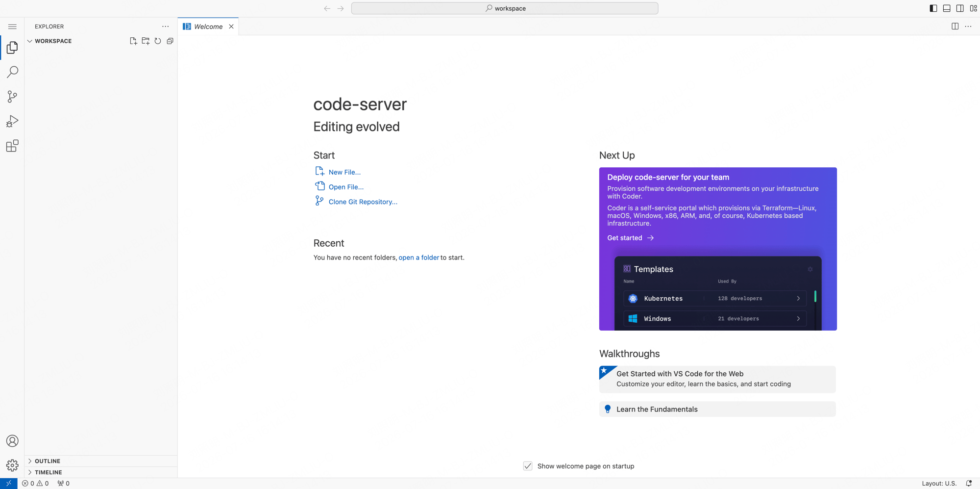Click the Windows template row

pyautogui.click(x=714, y=319)
